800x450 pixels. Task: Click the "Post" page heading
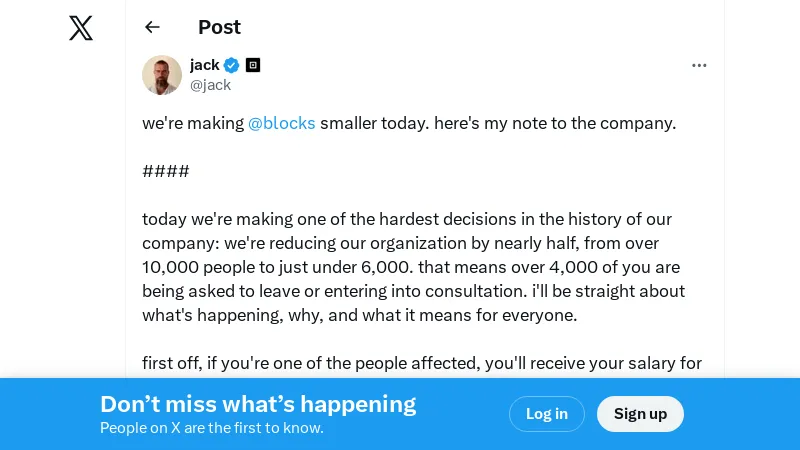coord(219,27)
